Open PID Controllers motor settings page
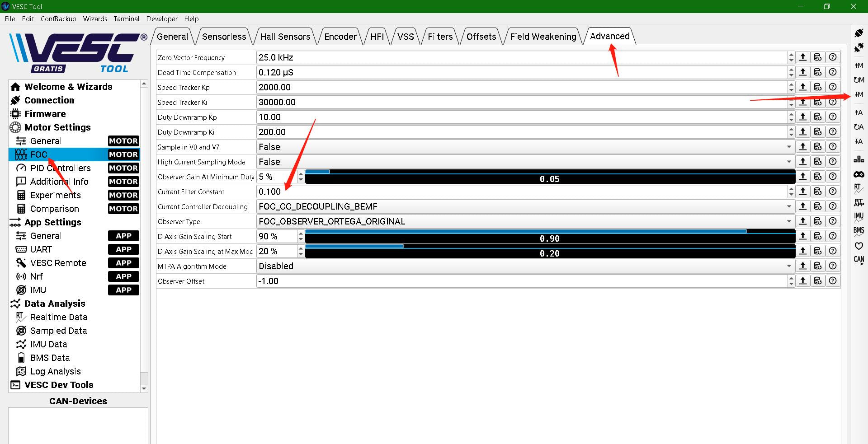868x444 pixels. tap(61, 168)
